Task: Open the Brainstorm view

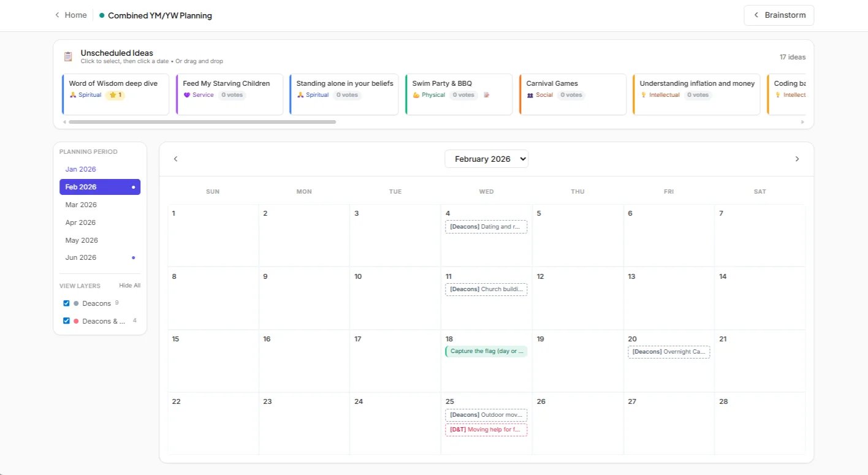Action: point(779,15)
